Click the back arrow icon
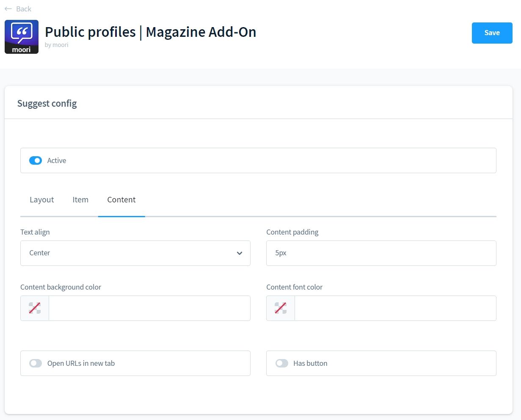Viewport: 521px width, 420px height. coord(8,9)
